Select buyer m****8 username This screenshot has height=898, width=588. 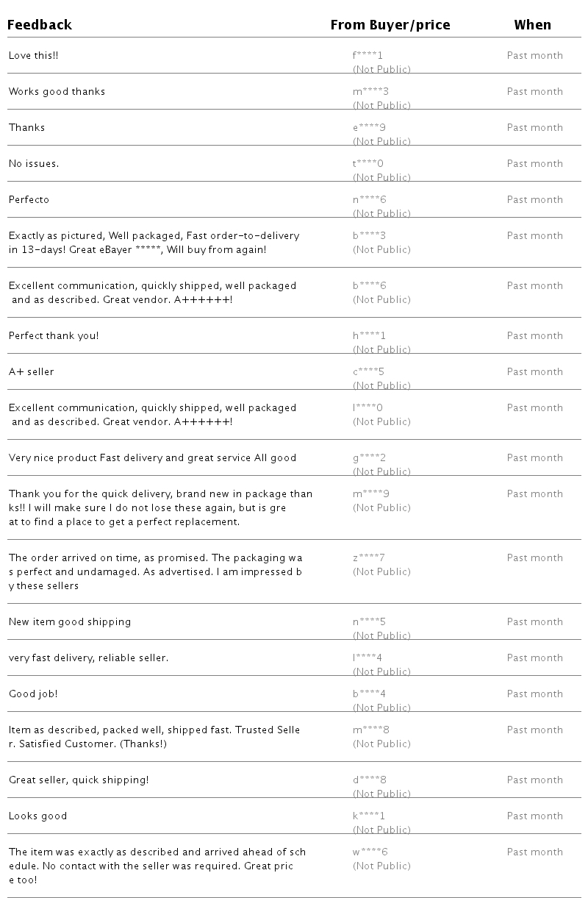370,730
